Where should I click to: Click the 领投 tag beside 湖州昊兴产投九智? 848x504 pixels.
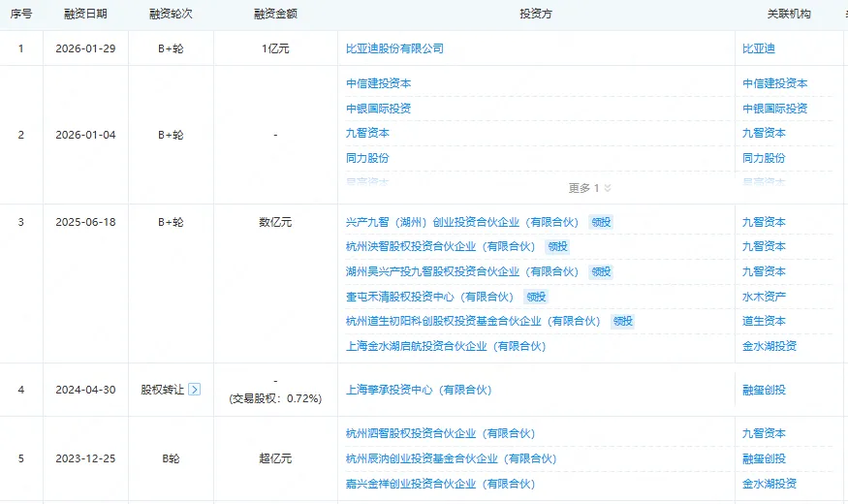(x=601, y=271)
